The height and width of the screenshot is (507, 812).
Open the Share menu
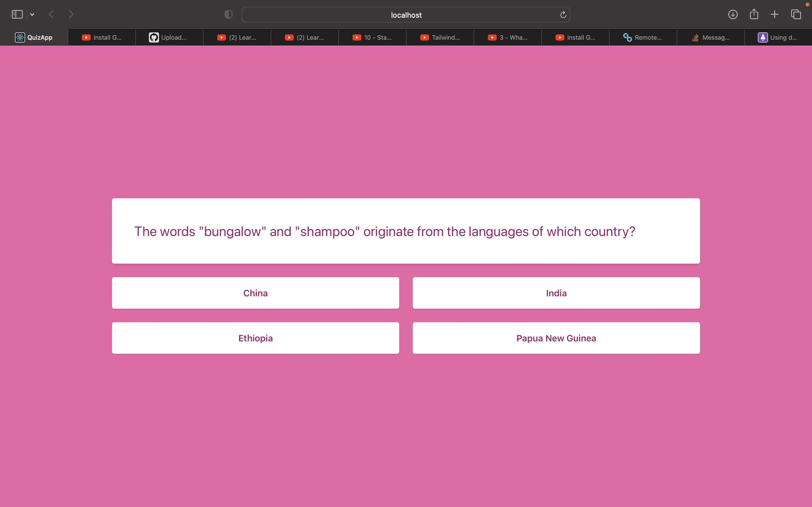(754, 14)
